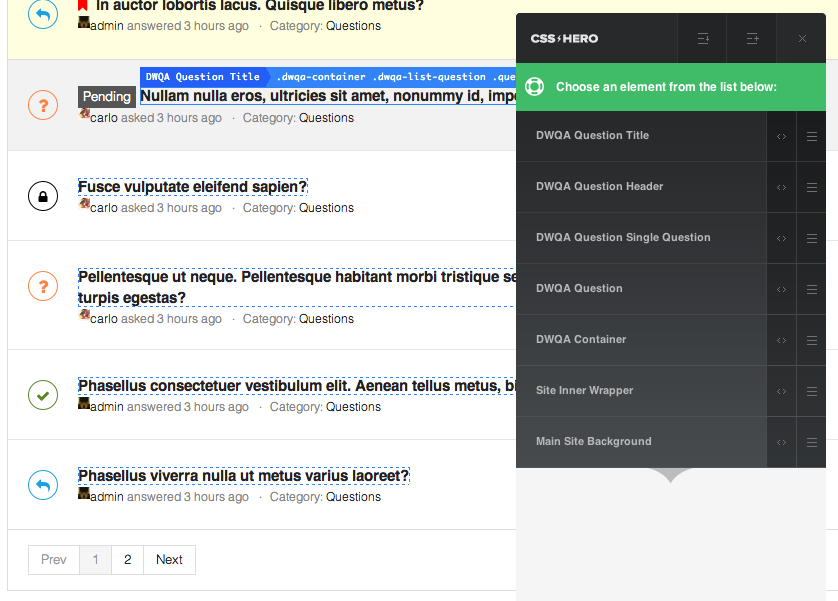Choose DWQA Question Single Question element
Image resolution: width=838 pixels, height=601 pixels.
641,238
